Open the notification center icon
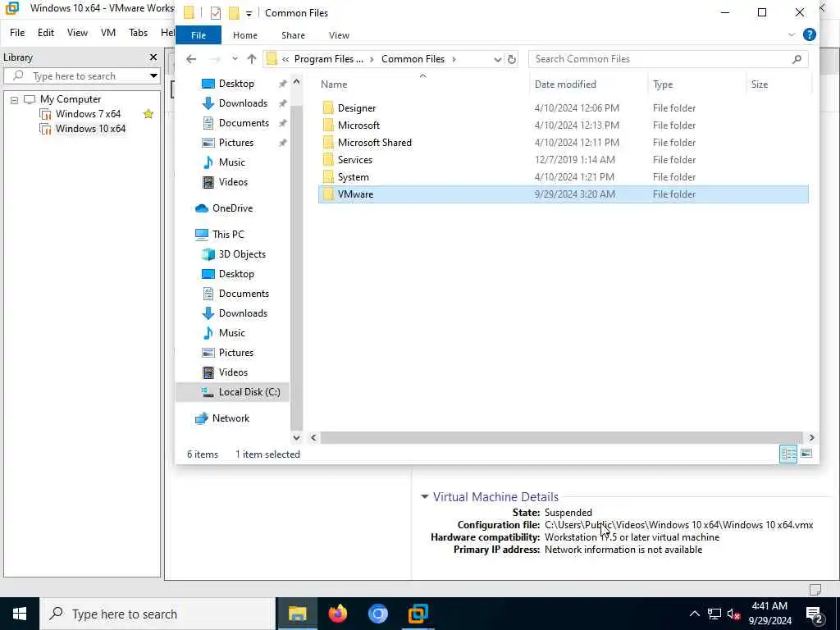 pos(815,614)
